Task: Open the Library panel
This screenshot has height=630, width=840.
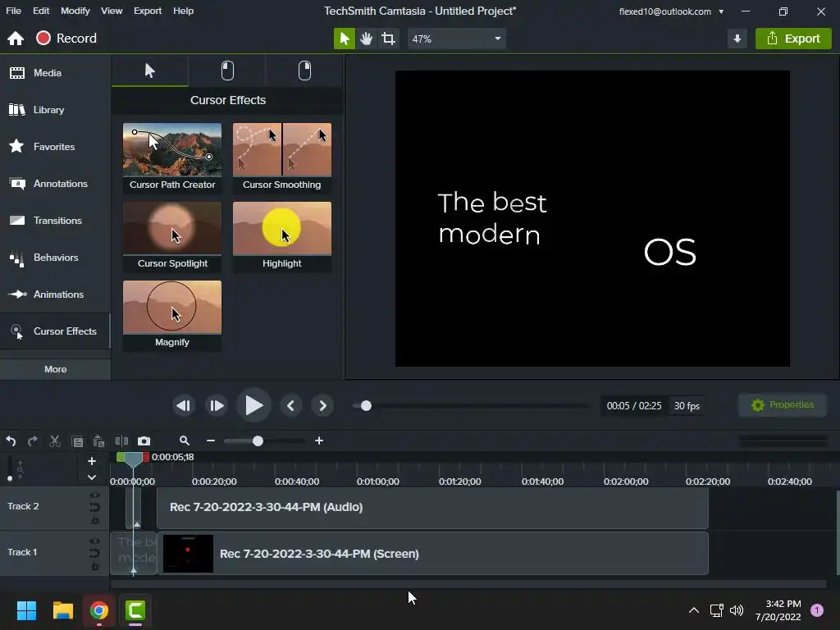Action: click(x=55, y=110)
